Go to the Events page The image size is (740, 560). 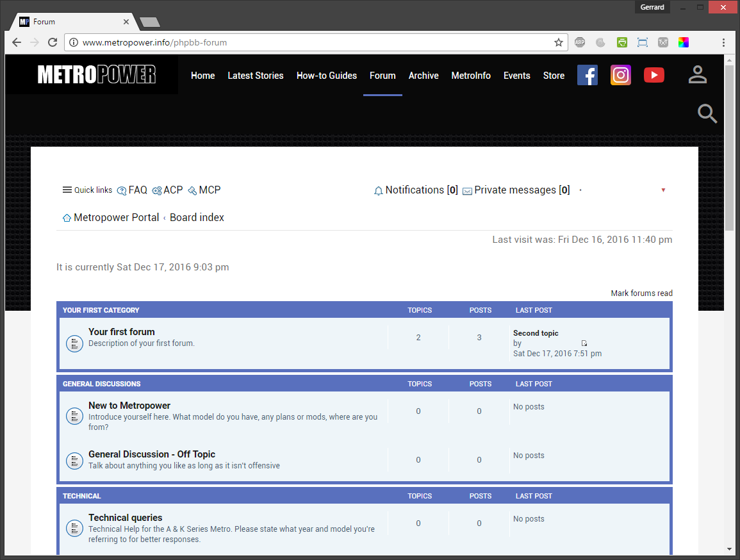(517, 76)
